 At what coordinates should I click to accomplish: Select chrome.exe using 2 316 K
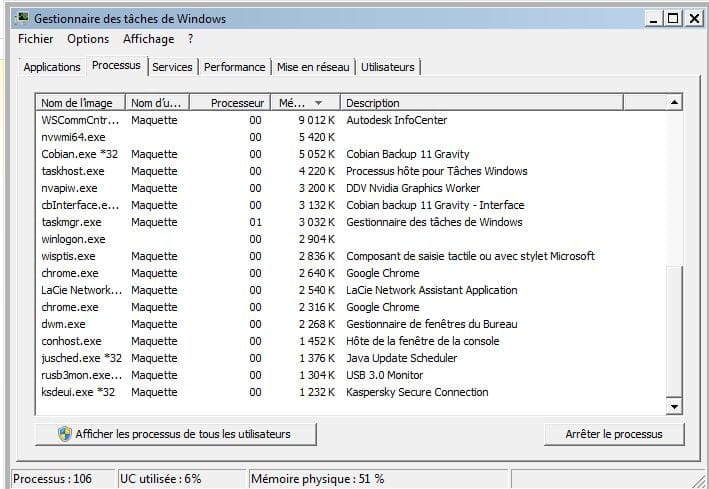pyautogui.click(x=350, y=307)
